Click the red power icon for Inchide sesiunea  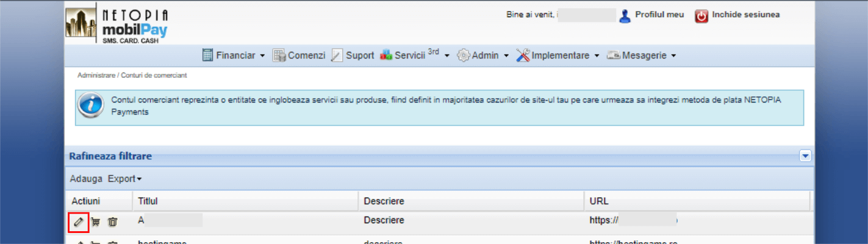pos(701,16)
